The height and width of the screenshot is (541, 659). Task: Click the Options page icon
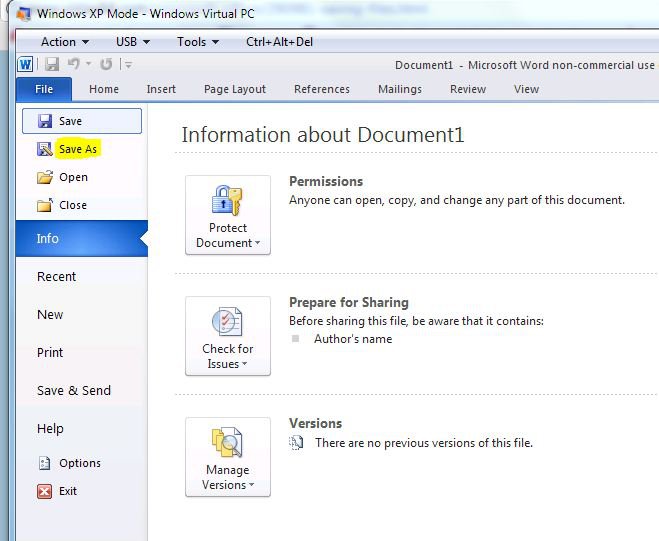click(45, 463)
